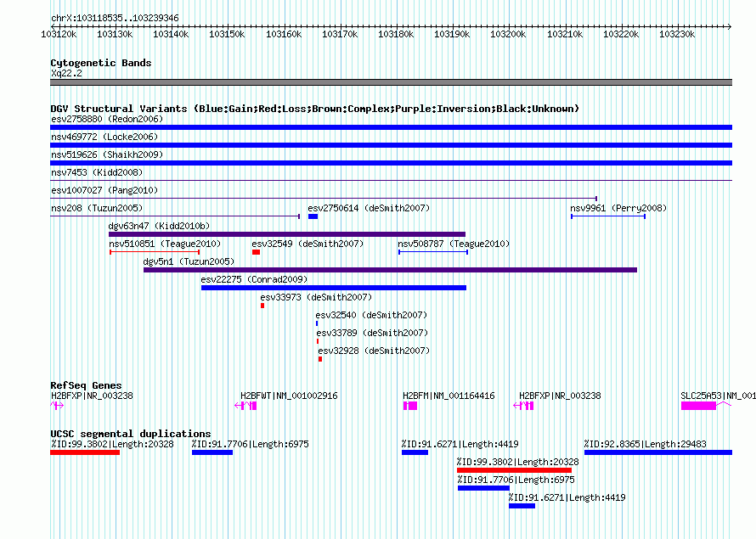Click the 103160k ruler tick label
The height and width of the screenshot is (539, 756).
[284, 34]
